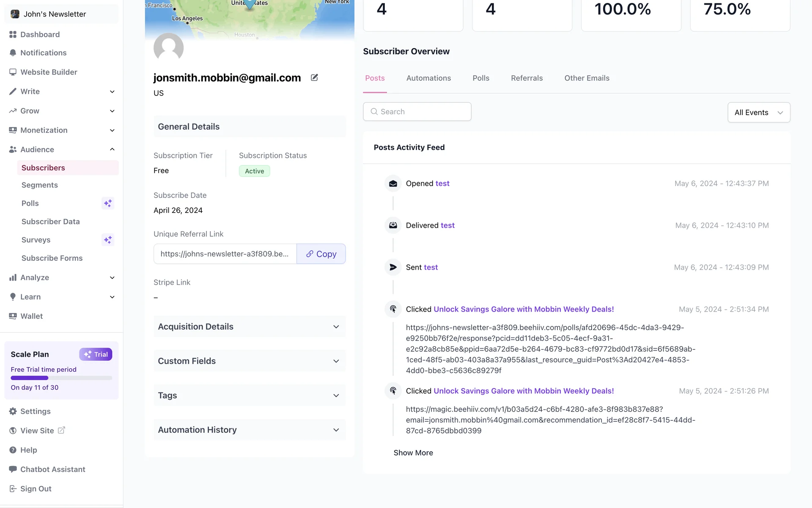
Task: Expand the Custom Fields section
Action: [x=336, y=361]
